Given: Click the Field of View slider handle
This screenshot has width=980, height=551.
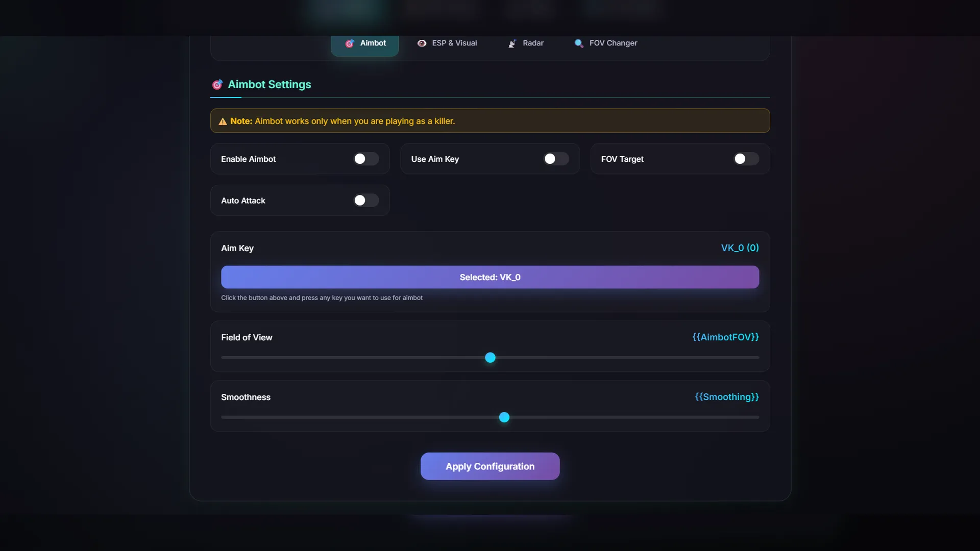Looking at the screenshot, I should coord(490,358).
